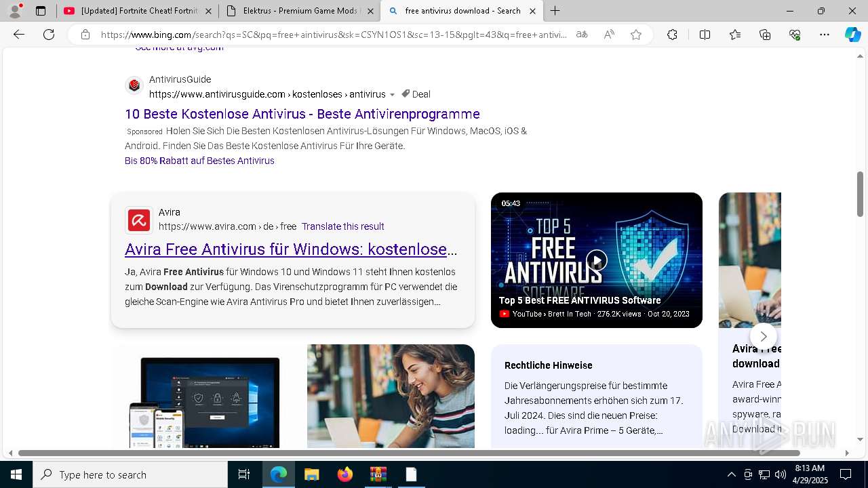Open the blank document taskbar app
This screenshot has height=488, width=868.
click(411, 474)
